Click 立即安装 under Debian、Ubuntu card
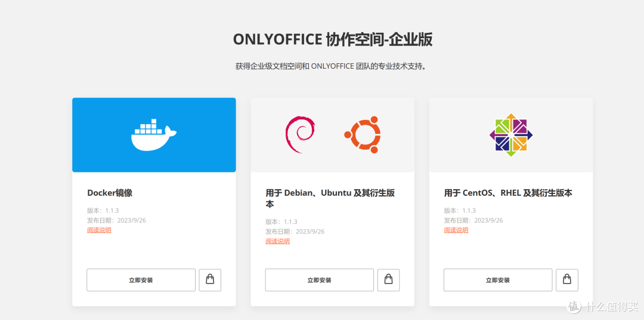The width and height of the screenshot is (644, 320). pyautogui.click(x=320, y=280)
